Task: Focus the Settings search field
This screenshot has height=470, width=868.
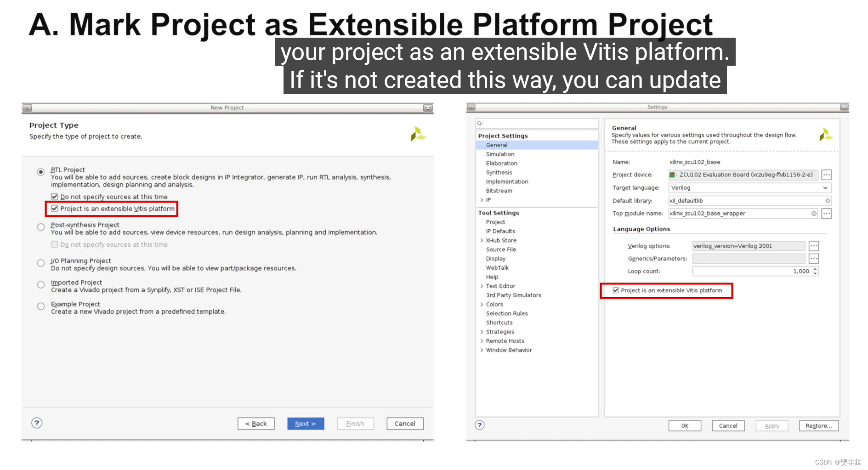Action: 537,123
